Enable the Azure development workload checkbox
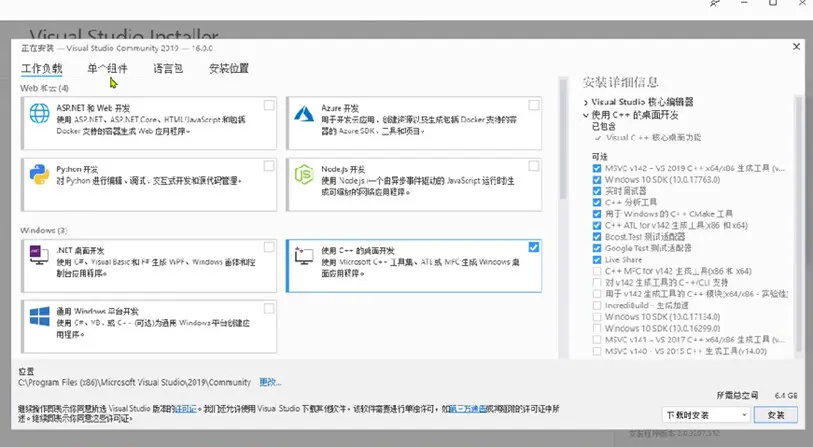Viewport: 813px width, 447px height. 534,105
